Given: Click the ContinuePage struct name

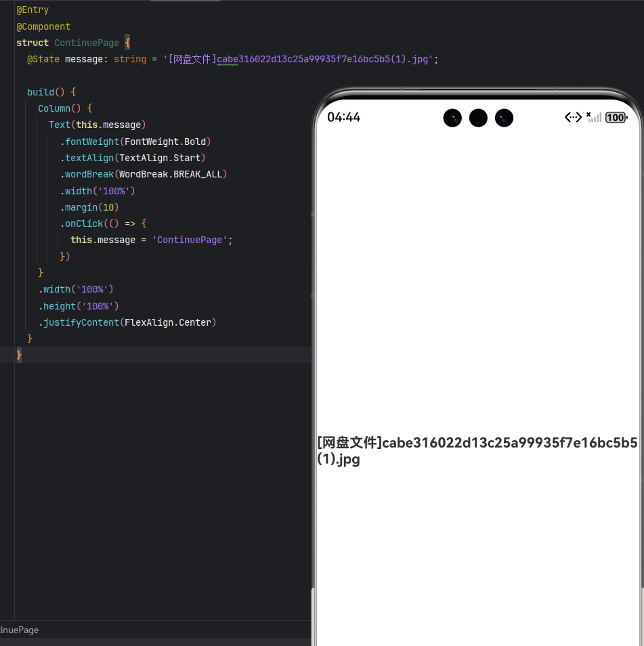Looking at the screenshot, I should 87,43.
